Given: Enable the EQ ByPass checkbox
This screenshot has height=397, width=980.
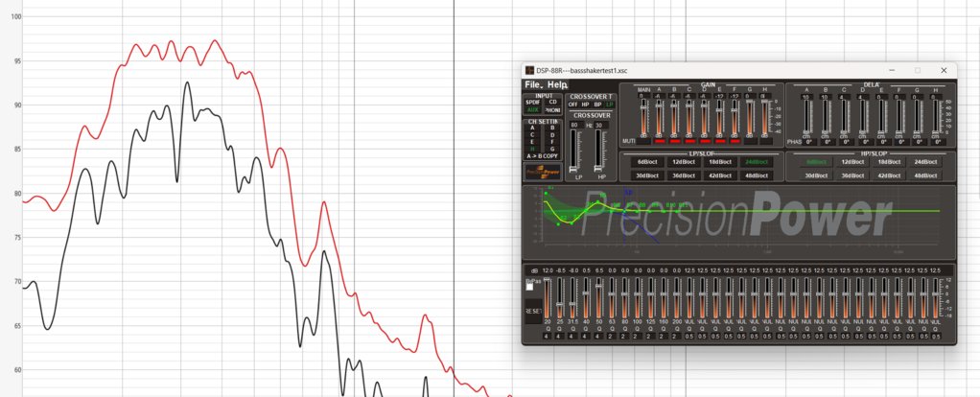Looking at the screenshot, I should (529, 287).
